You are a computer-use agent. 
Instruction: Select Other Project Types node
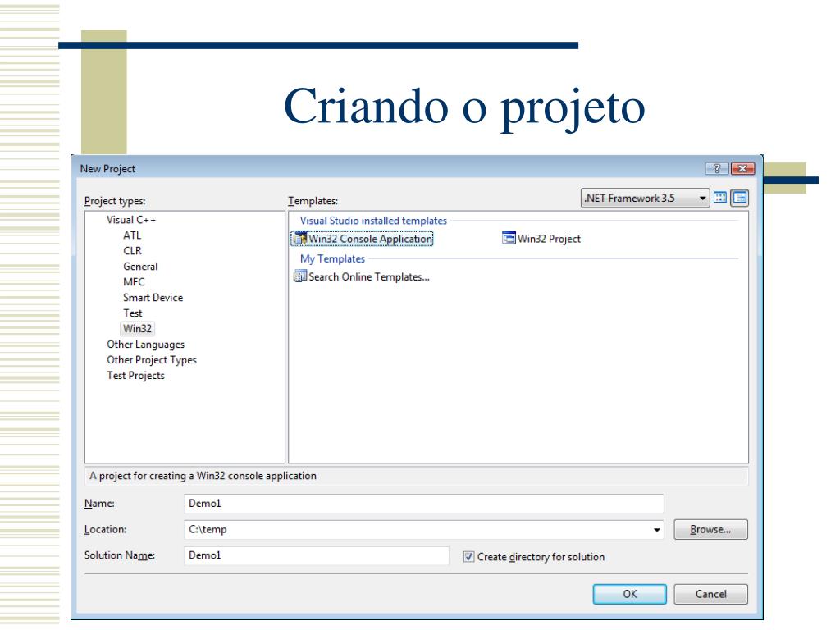(x=152, y=360)
